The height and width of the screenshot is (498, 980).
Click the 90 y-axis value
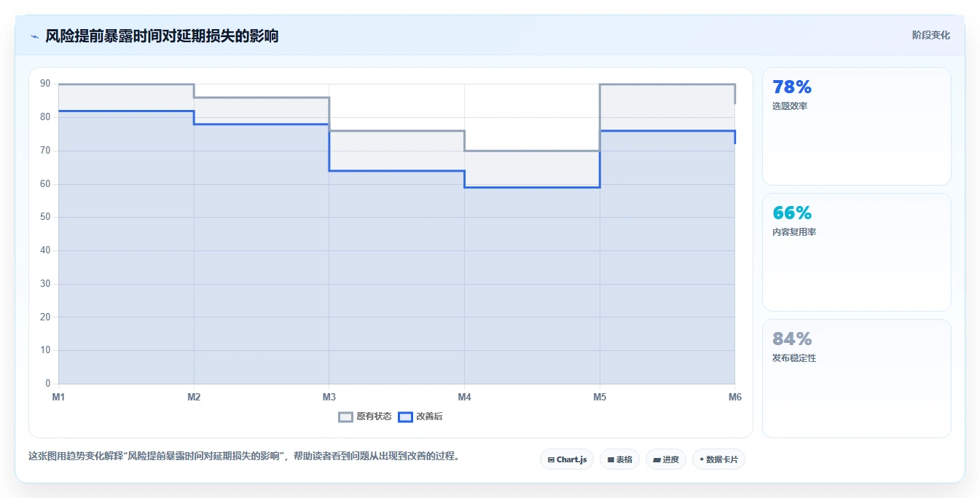click(x=45, y=84)
